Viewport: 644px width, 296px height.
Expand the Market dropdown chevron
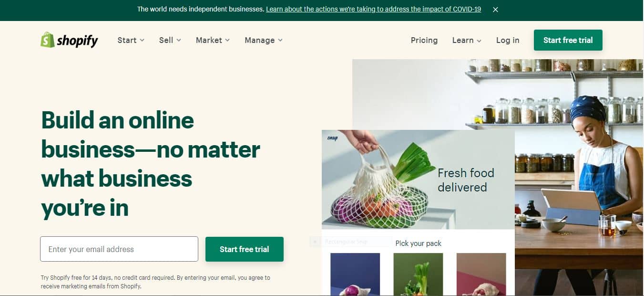[x=227, y=41]
